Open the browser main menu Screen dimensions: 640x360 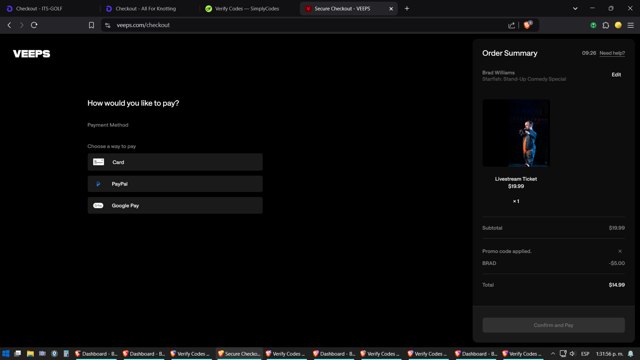coord(631,25)
